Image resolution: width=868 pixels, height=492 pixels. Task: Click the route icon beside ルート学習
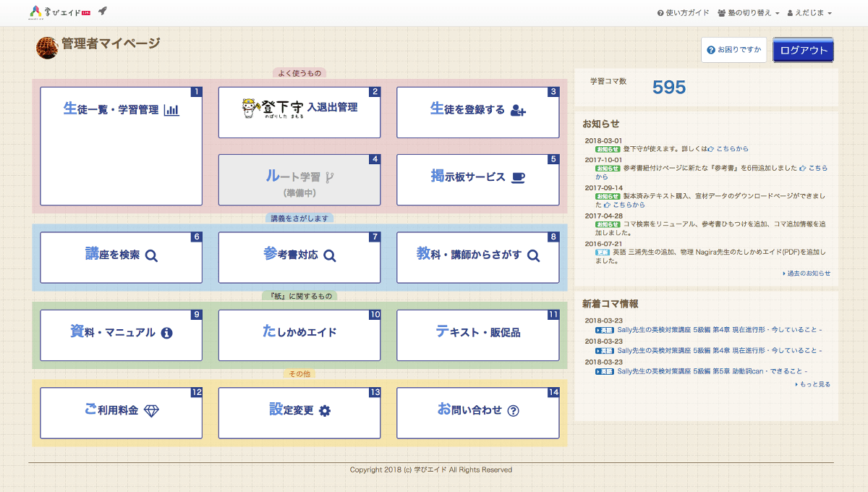tap(329, 176)
